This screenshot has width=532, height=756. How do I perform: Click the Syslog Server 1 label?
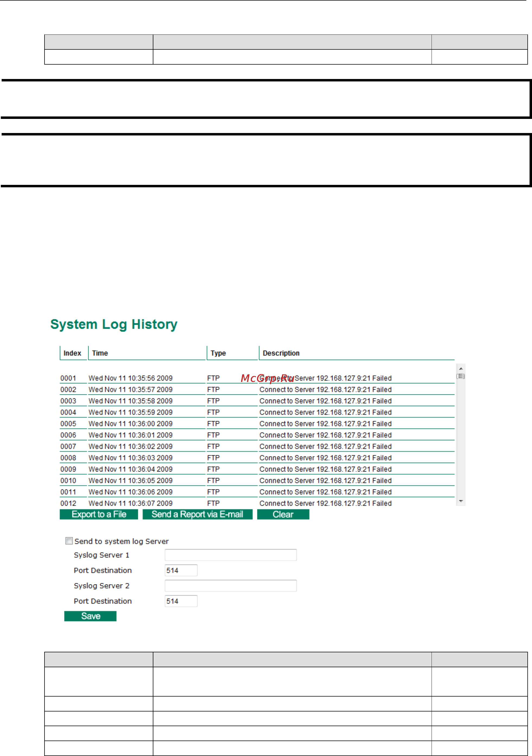pyautogui.click(x=102, y=555)
